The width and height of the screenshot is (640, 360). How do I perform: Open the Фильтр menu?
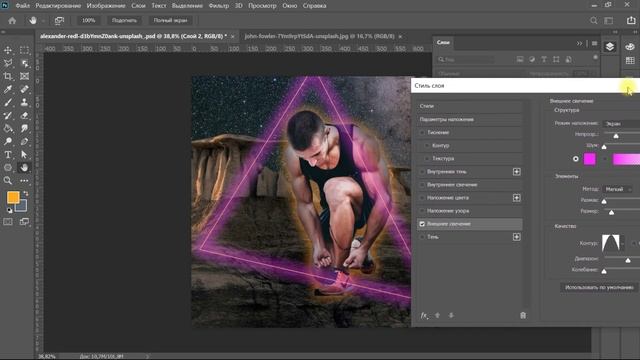point(218,6)
